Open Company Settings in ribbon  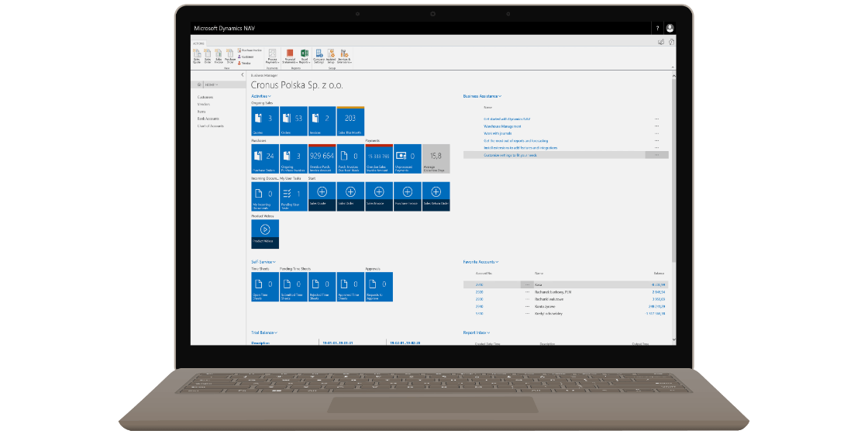319,57
